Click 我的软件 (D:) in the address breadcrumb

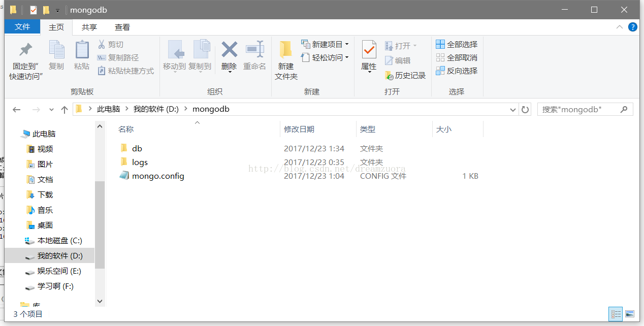tap(156, 109)
